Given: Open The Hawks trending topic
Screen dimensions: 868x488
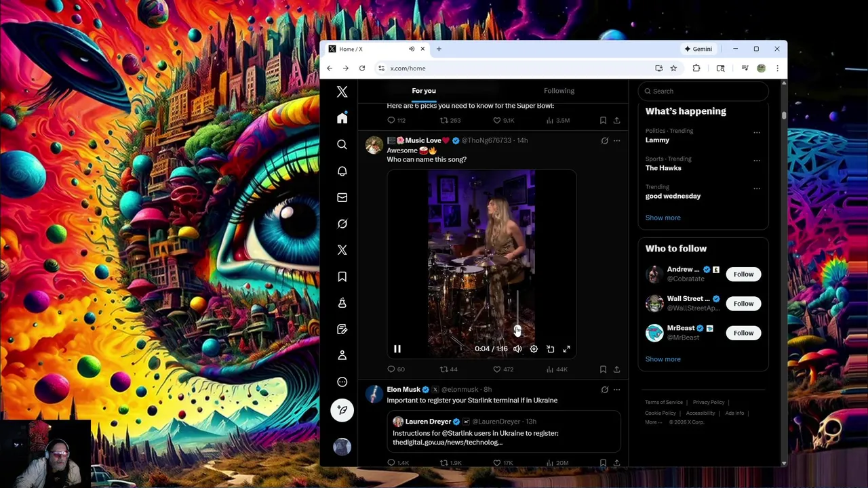Looking at the screenshot, I should pos(663,168).
